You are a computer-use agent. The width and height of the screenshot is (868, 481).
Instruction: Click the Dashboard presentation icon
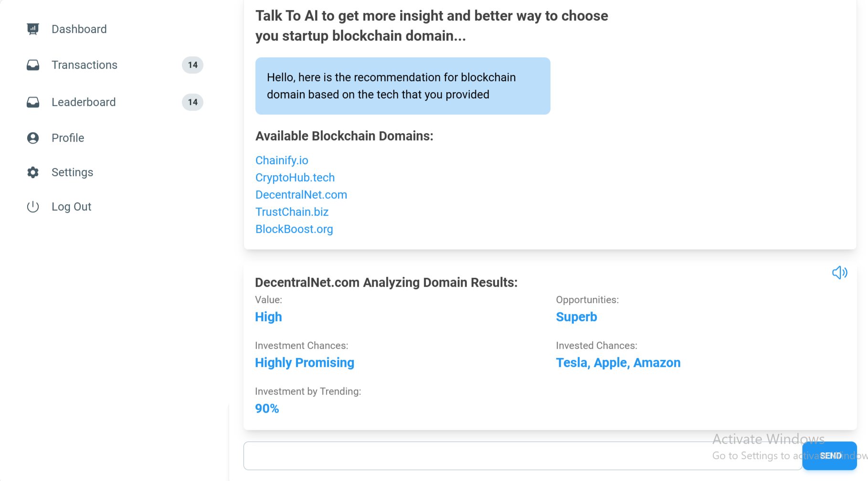(32, 29)
